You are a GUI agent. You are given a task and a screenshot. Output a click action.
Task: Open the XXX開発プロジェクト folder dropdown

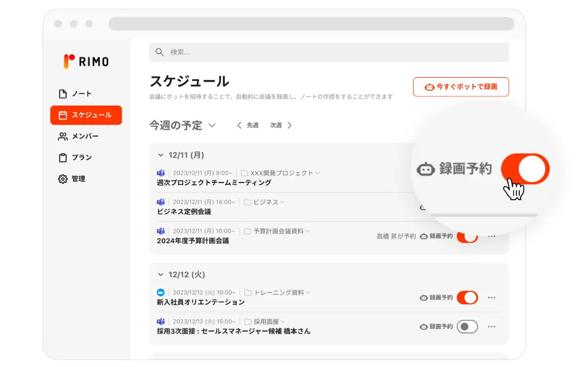pyautogui.click(x=318, y=173)
